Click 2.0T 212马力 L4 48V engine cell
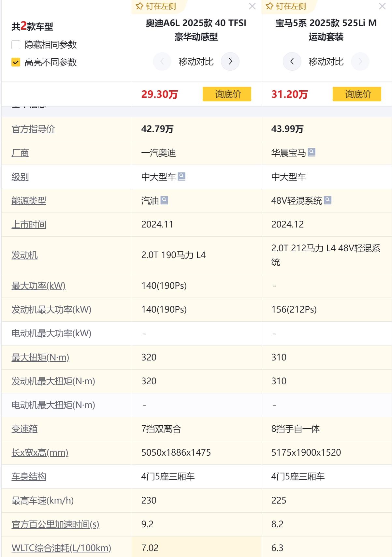The width and height of the screenshot is (392, 557). [326, 255]
